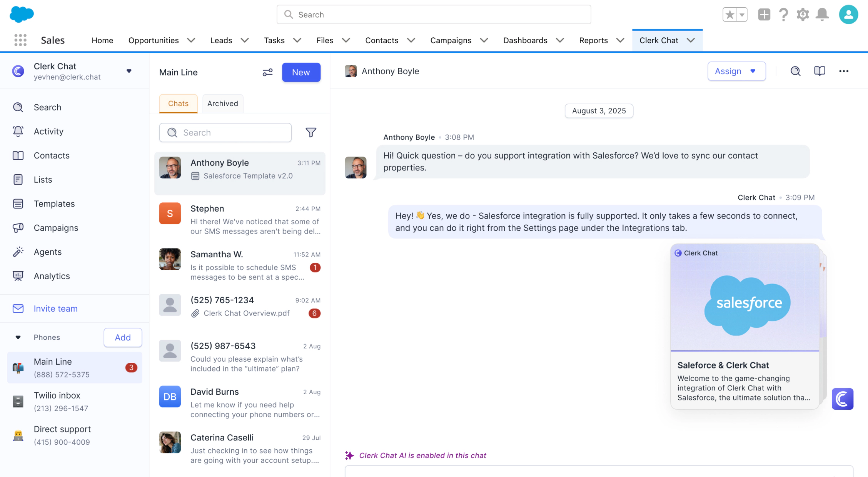The height and width of the screenshot is (477, 868).
Task: Open the conversation more options menu
Action: [844, 71]
